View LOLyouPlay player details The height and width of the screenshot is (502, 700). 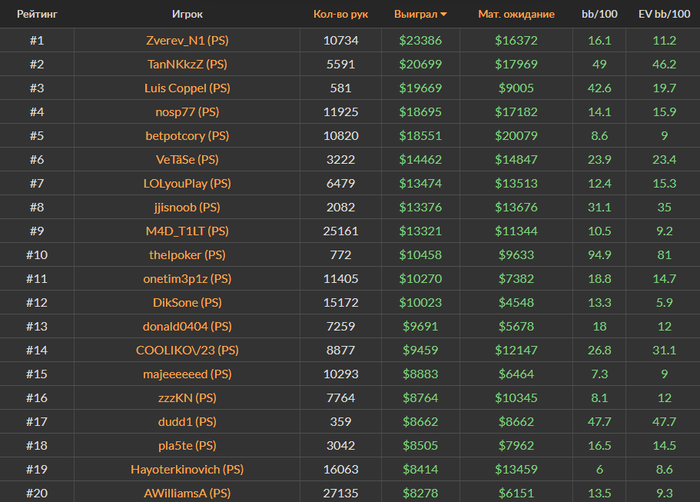[x=187, y=183]
